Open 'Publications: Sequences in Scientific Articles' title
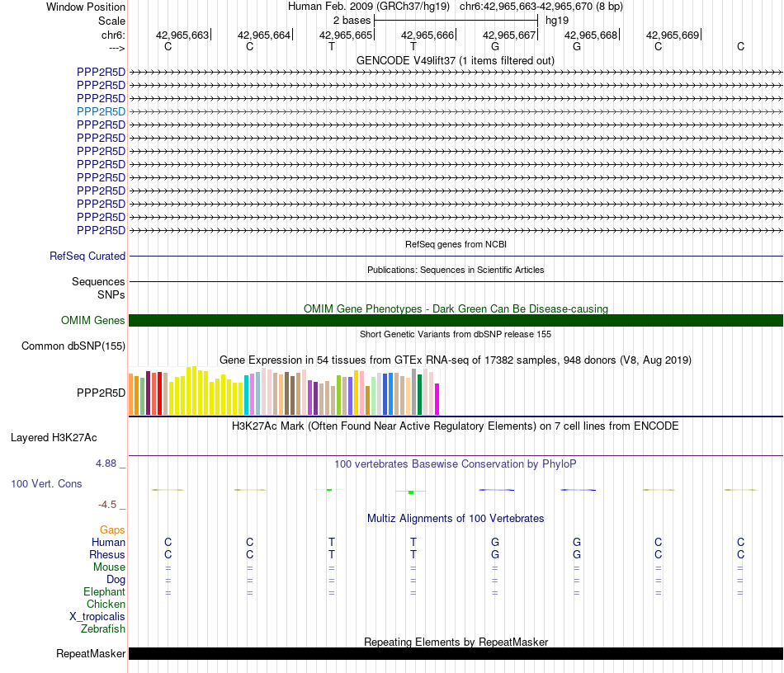 (456, 270)
